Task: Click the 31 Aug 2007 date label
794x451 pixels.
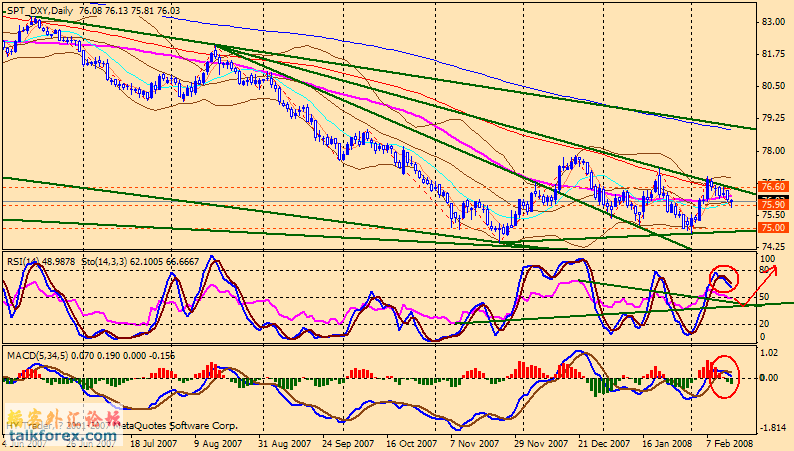Action: [x=284, y=443]
